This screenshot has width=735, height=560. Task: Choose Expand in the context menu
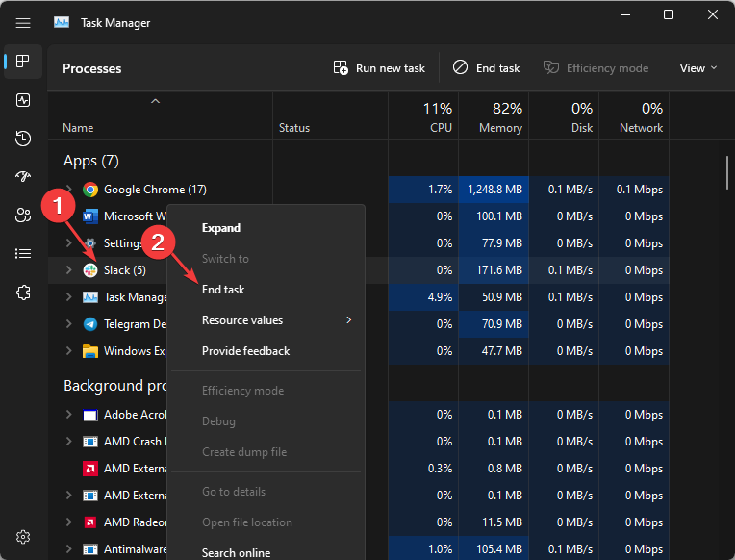pos(266,228)
